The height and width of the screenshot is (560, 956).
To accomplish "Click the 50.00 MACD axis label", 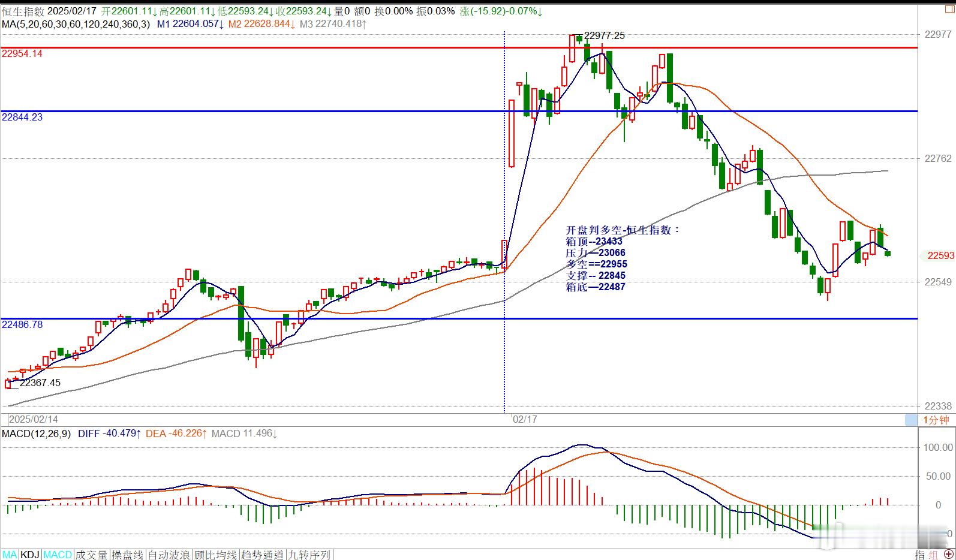I will click(940, 476).
